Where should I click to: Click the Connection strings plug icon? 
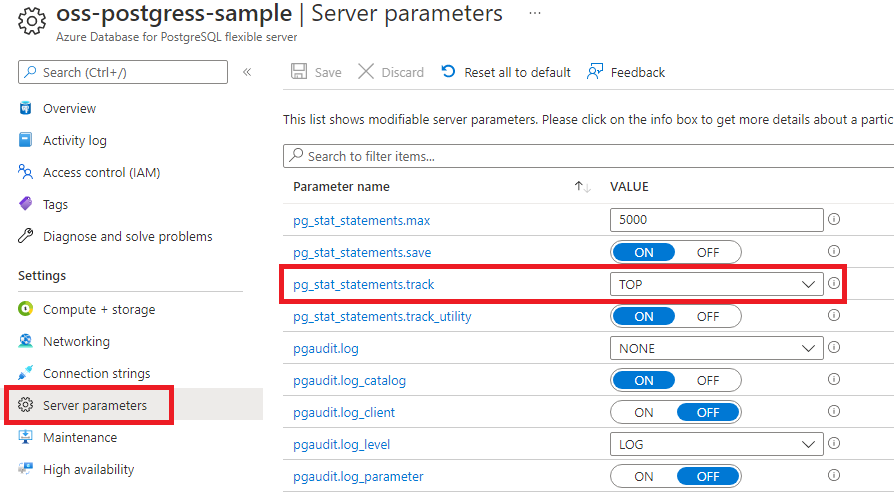click(26, 373)
